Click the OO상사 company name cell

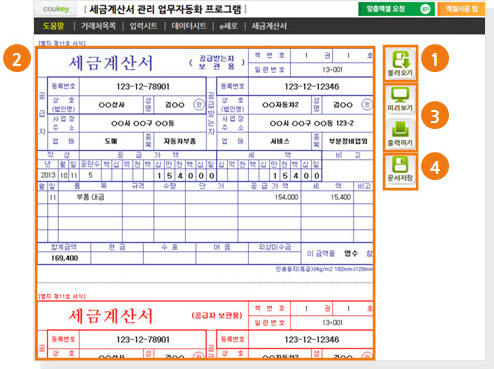pyautogui.click(x=111, y=105)
